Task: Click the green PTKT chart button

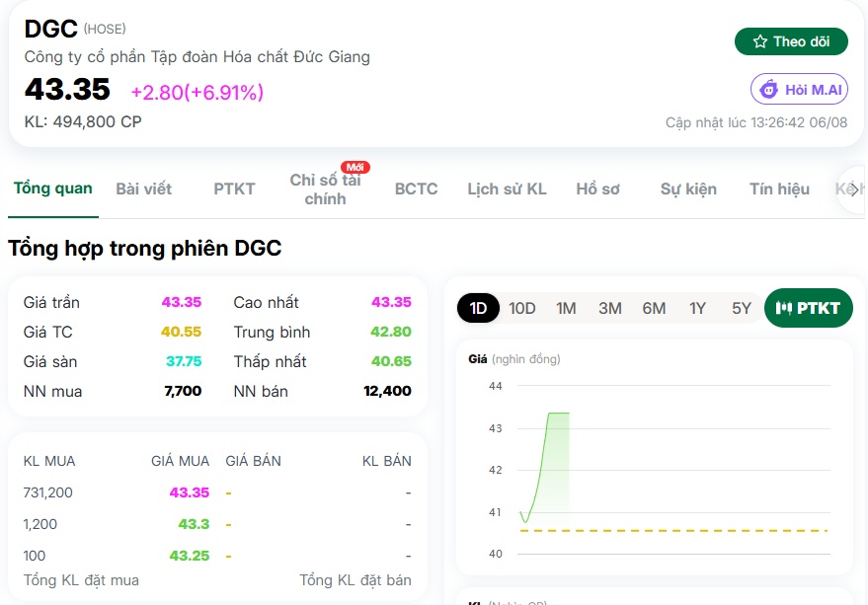Action: [x=808, y=308]
